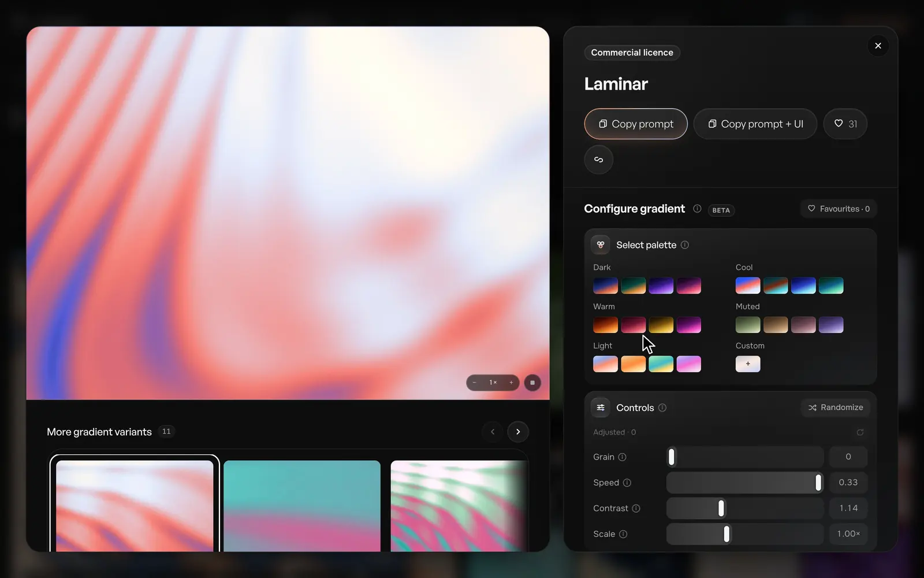
Task: Open info icon next to Configure gradient
Action: click(697, 209)
